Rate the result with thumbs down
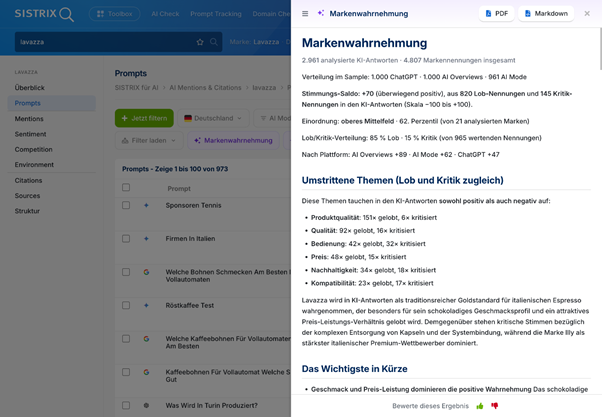Screen dimensions: 602x417 pos(494,406)
